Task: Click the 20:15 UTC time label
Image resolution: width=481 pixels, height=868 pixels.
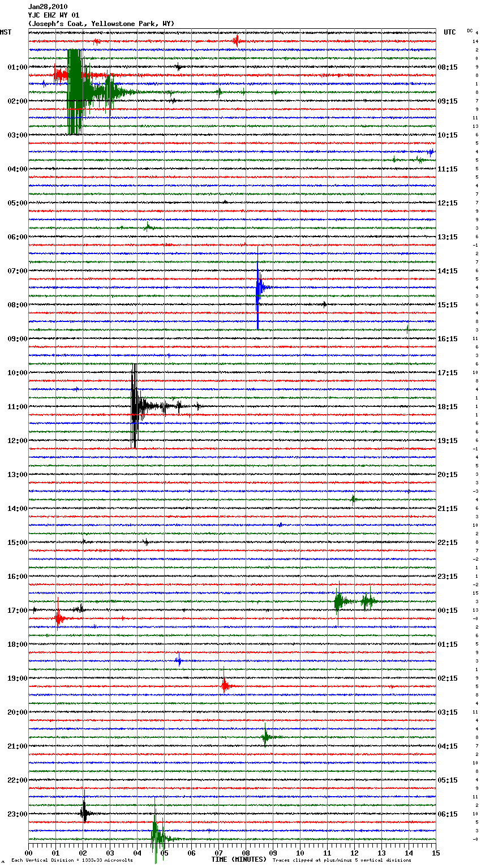Action: coord(448,475)
